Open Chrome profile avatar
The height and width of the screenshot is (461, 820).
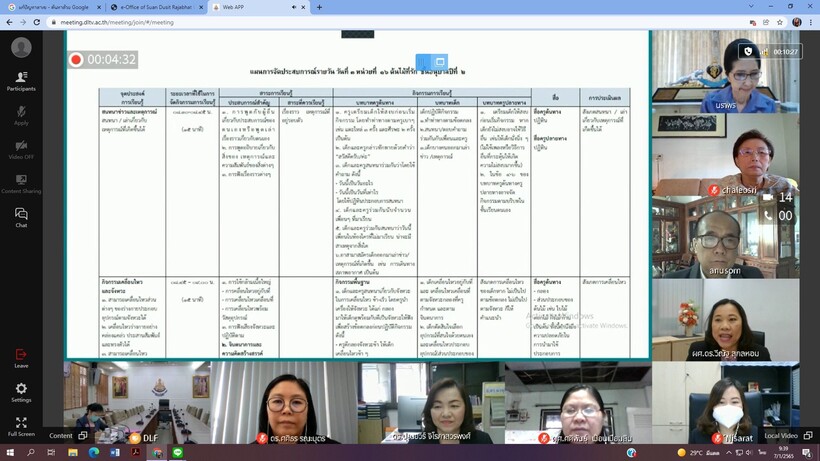click(x=796, y=22)
